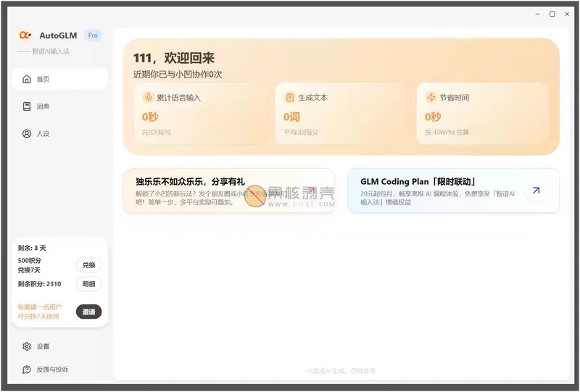This screenshot has height=392, width=580.
Task: Click the microphone icon on 累计语音输入 card
Action: point(148,97)
